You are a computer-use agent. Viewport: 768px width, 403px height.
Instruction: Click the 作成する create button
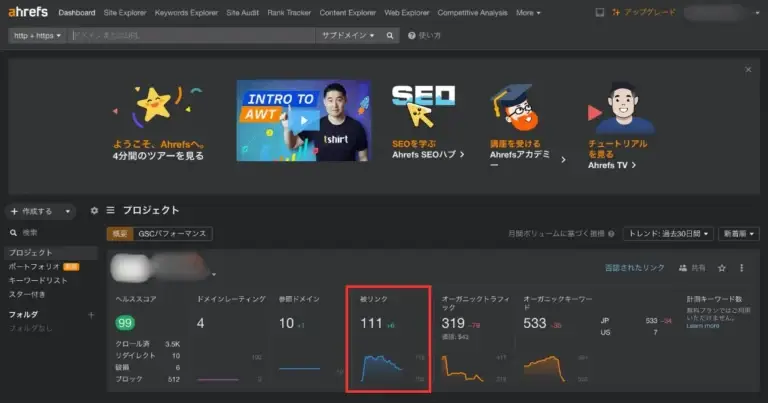pos(40,212)
